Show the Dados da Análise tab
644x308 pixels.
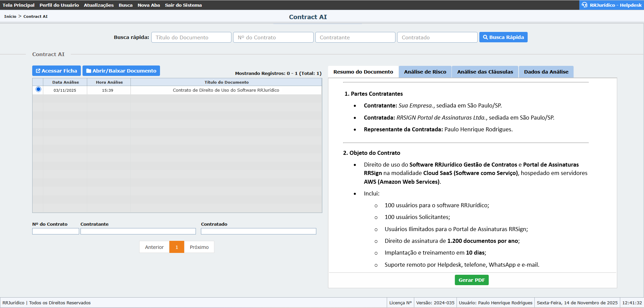click(x=546, y=72)
